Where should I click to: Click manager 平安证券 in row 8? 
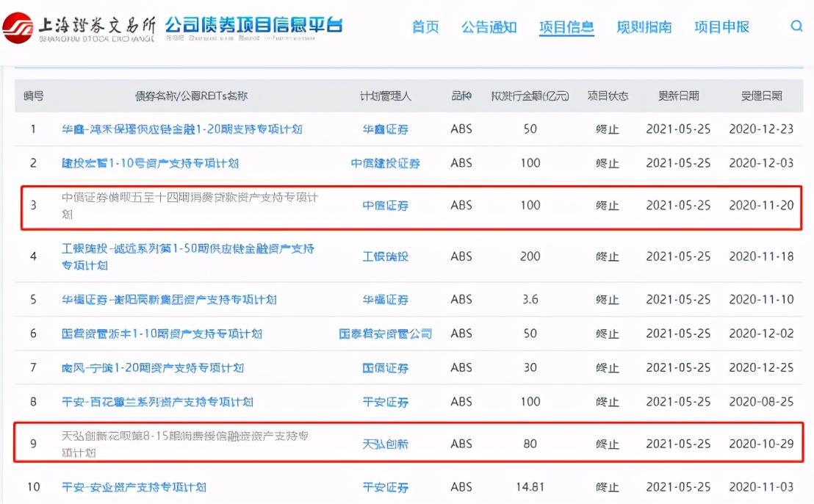[x=385, y=402]
